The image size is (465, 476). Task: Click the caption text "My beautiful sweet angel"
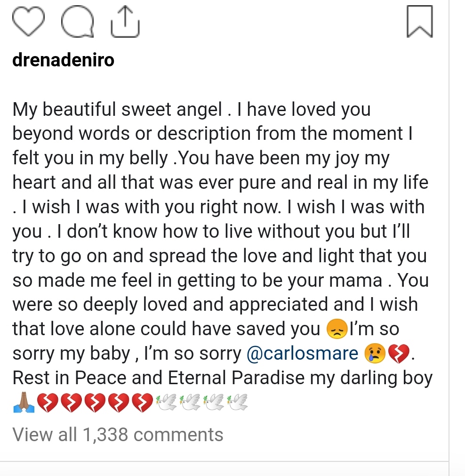pos(117,109)
